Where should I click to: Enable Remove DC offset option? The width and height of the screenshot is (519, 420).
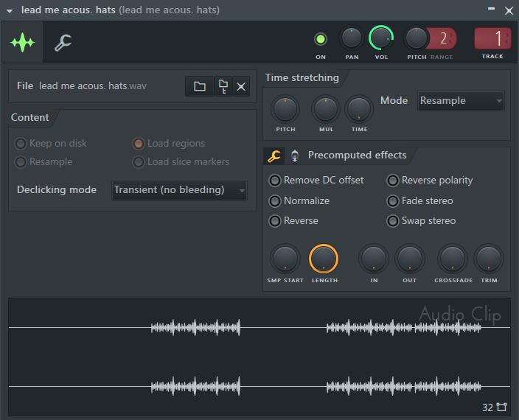click(x=275, y=181)
